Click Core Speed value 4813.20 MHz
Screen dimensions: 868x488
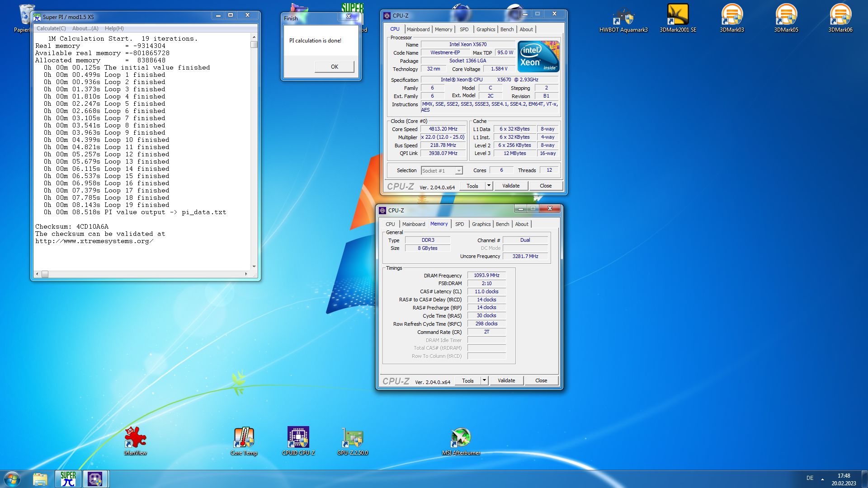[443, 129]
